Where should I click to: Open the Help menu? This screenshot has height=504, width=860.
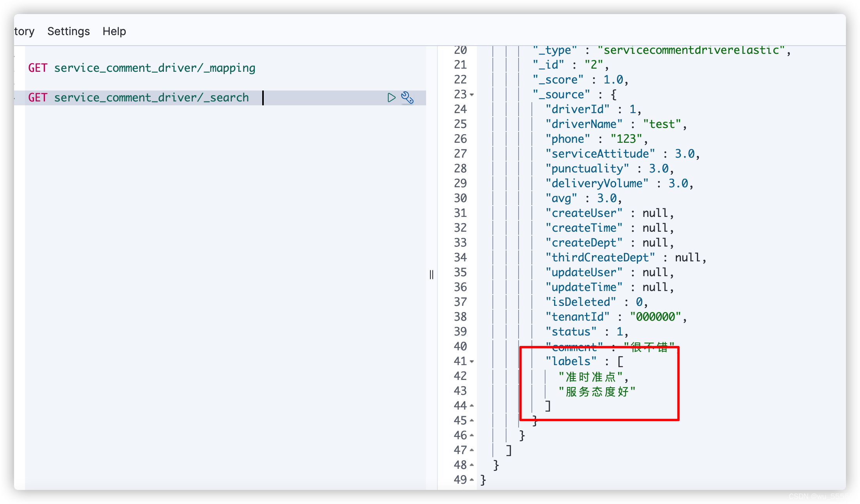click(x=114, y=31)
